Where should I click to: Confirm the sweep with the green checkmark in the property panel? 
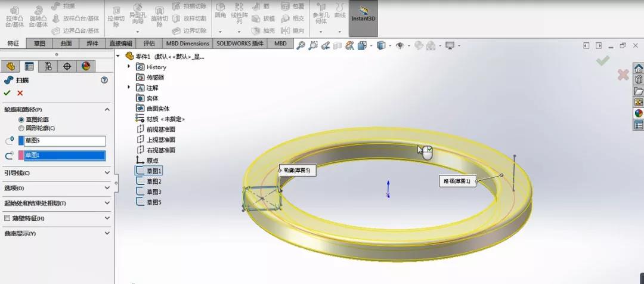pyautogui.click(x=7, y=93)
